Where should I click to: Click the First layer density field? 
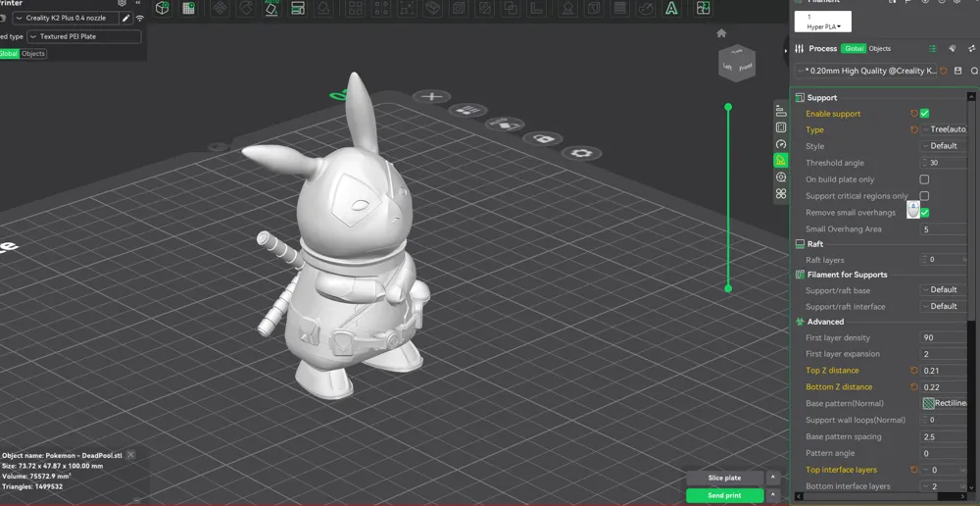[944, 337]
